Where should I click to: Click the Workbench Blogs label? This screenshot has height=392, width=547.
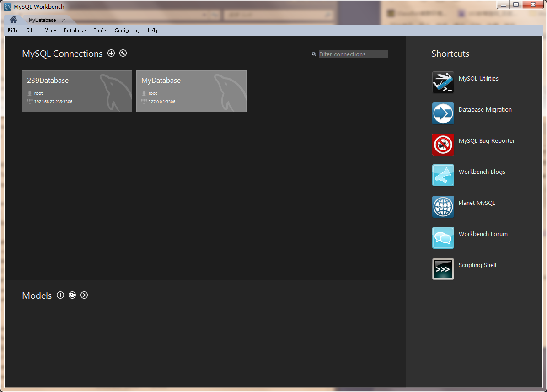click(482, 172)
